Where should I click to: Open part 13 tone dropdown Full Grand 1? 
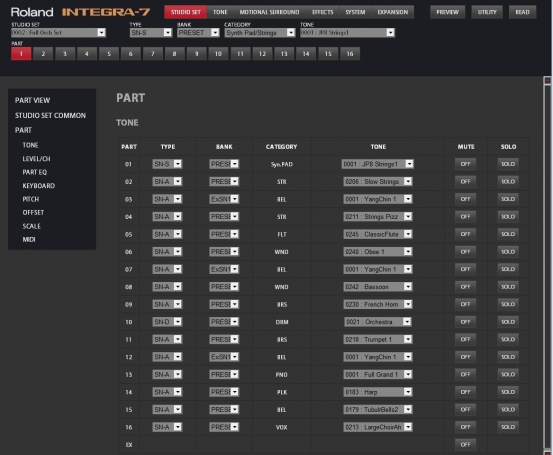[377, 374]
